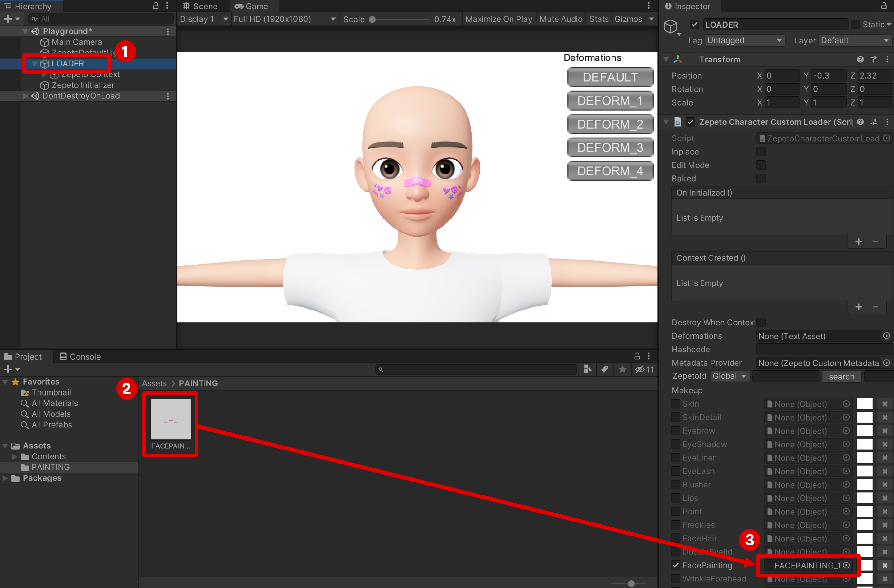The height and width of the screenshot is (588, 894).
Task: Clear FacePainting slot with X icon
Action: coord(885,565)
